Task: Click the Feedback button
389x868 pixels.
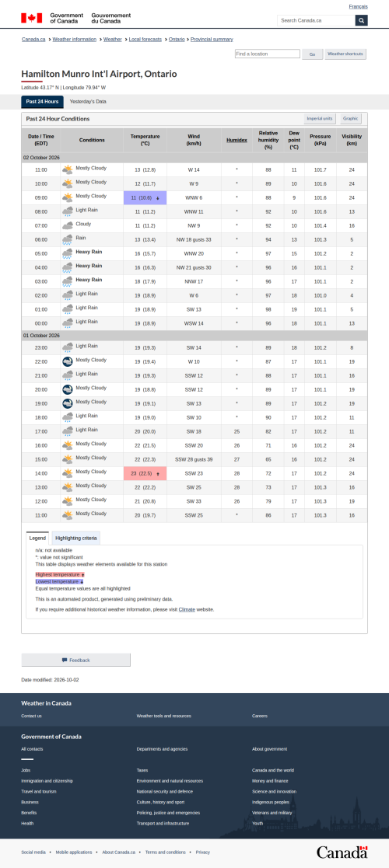Action: (76, 660)
